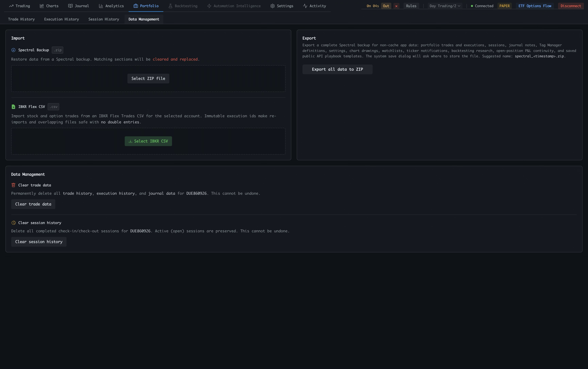The width and height of the screenshot is (588, 369).
Task: Click the Clear session history button
Action: [x=39, y=242]
